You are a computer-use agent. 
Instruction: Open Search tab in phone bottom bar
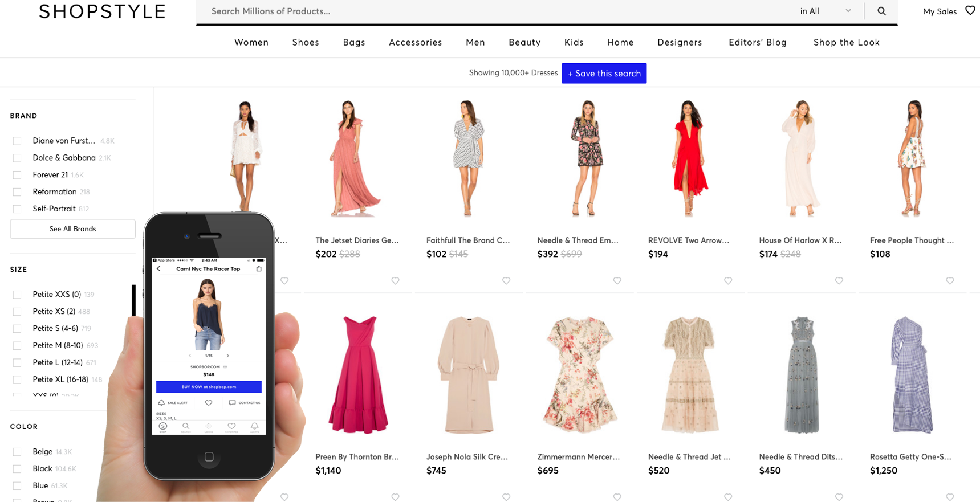pos(186,427)
